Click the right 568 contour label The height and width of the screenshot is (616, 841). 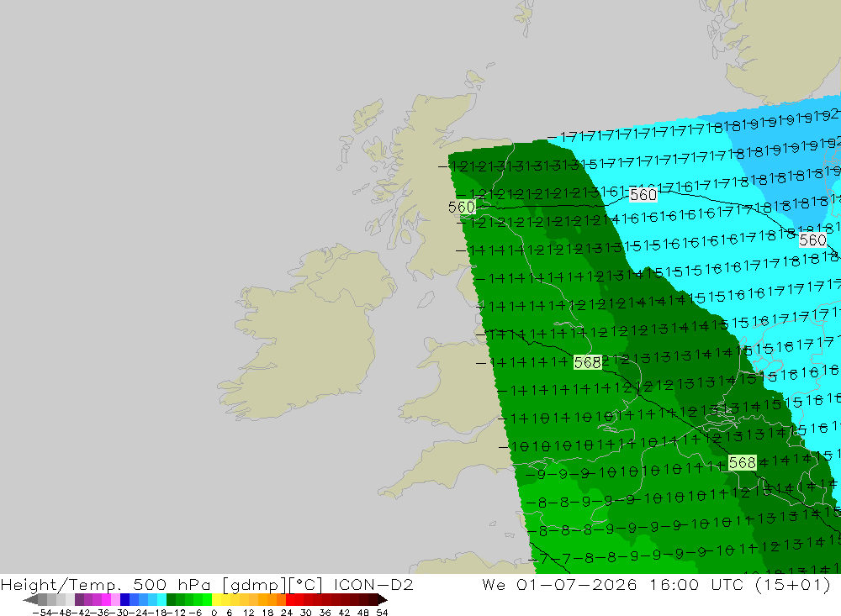pos(743,463)
